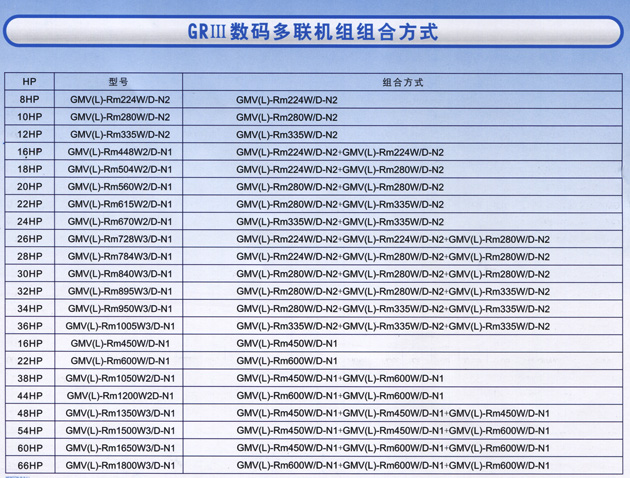
Task: Click model GMV(L)-Rm784W3/D-N1
Action: coord(120,256)
